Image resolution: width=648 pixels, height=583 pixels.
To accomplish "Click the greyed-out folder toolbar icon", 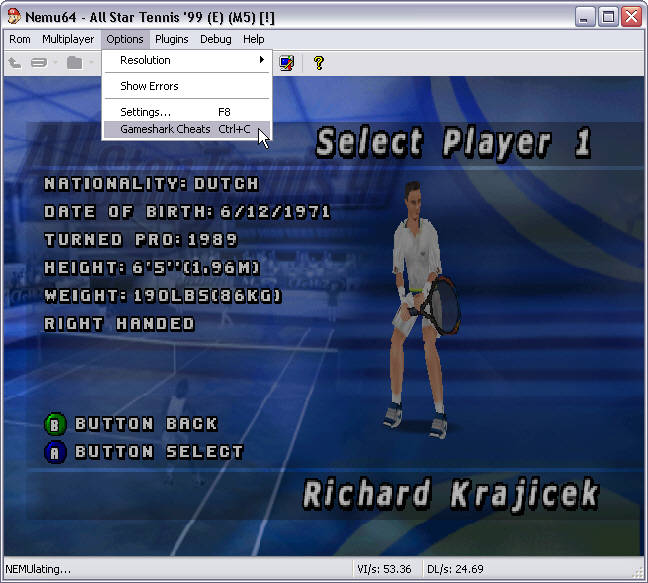I will [x=75, y=63].
